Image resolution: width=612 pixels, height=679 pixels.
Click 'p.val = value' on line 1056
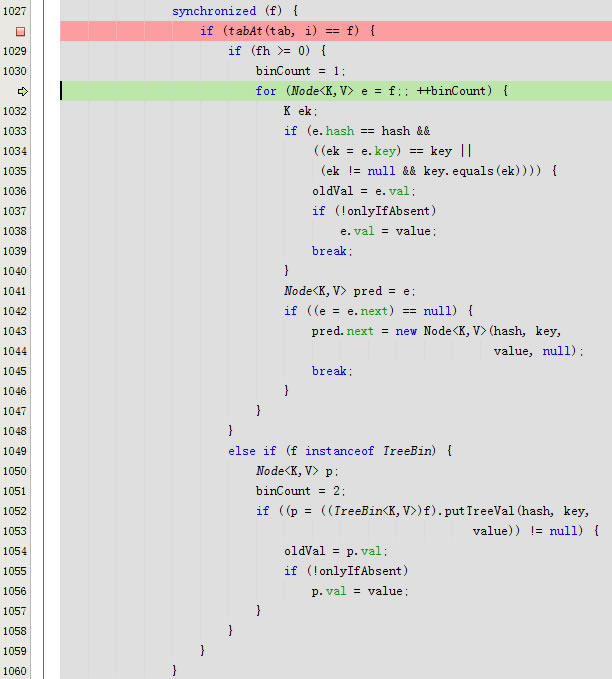(357, 591)
